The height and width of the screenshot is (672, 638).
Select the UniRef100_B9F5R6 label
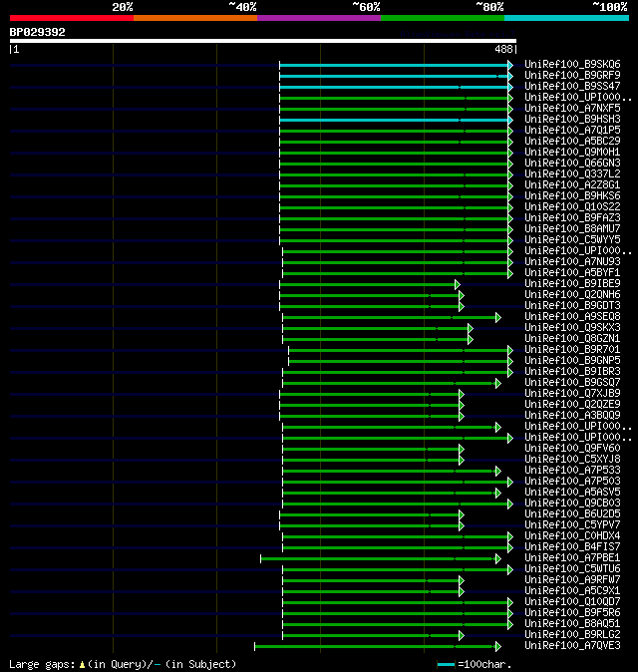click(572, 613)
